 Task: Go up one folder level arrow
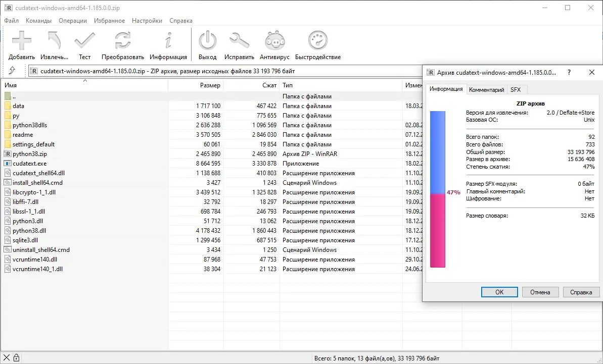click(12, 70)
